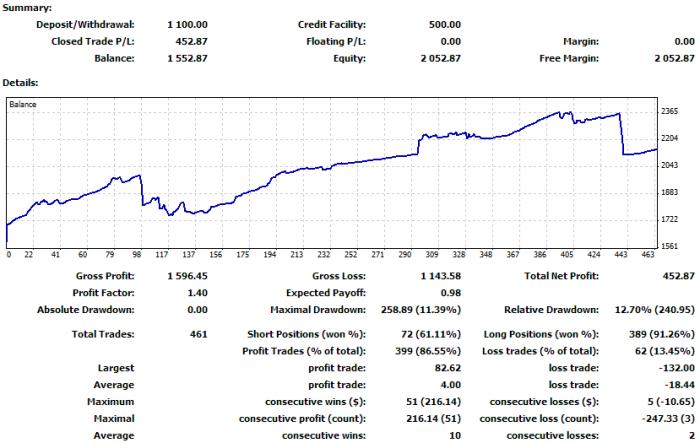The width and height of the screenshot is (700, 443).
Task: Click the Closed Trade P/L value 452.87
Action: [x=192, y=42]
